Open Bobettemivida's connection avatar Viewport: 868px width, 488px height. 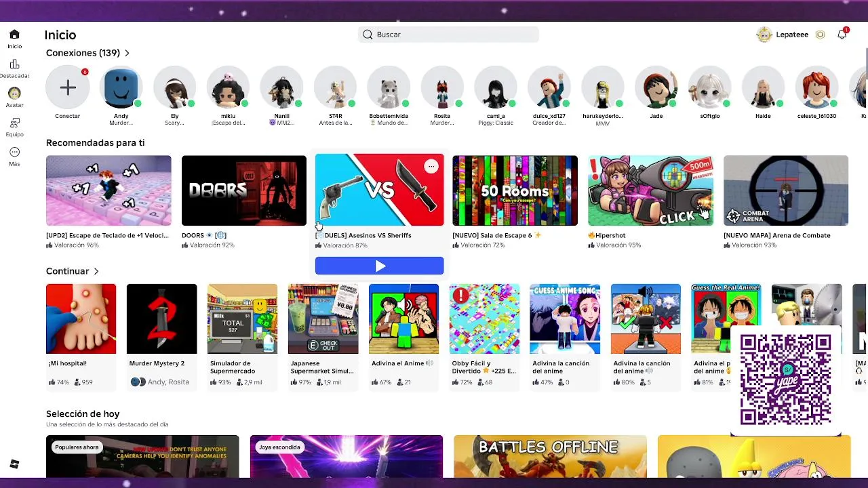tap(389, 87)
